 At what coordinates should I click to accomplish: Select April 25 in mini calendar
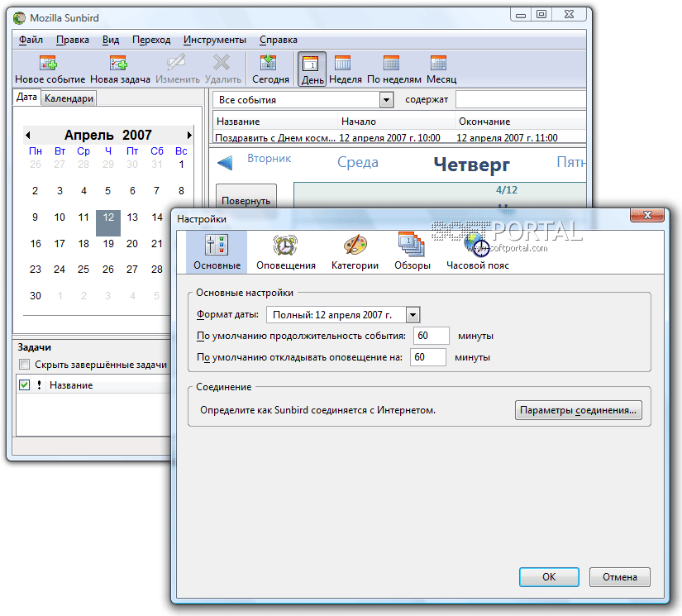[83, 270]
